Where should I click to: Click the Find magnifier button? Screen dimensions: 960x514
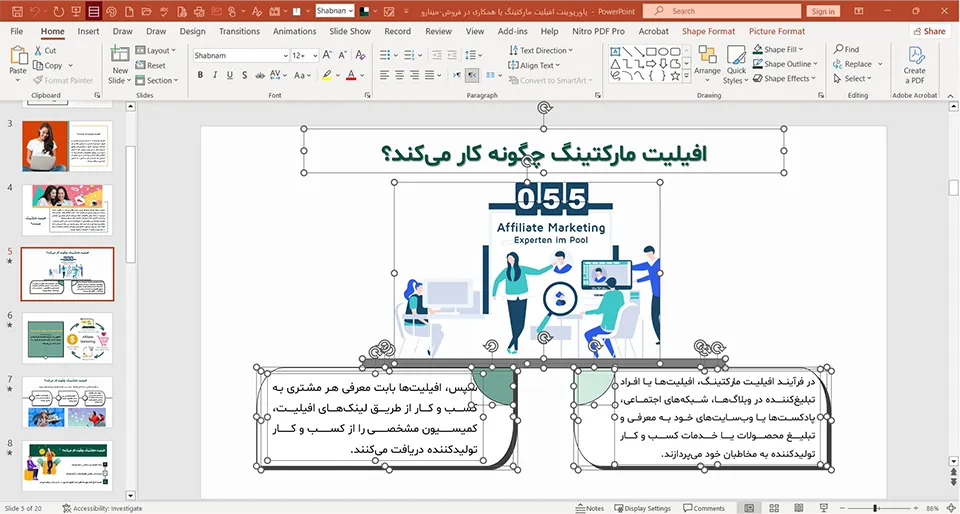click(x=846, y=49)
